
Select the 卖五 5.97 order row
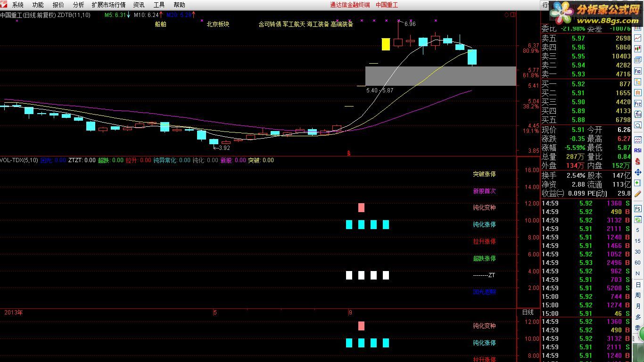(x=586, y=38)
